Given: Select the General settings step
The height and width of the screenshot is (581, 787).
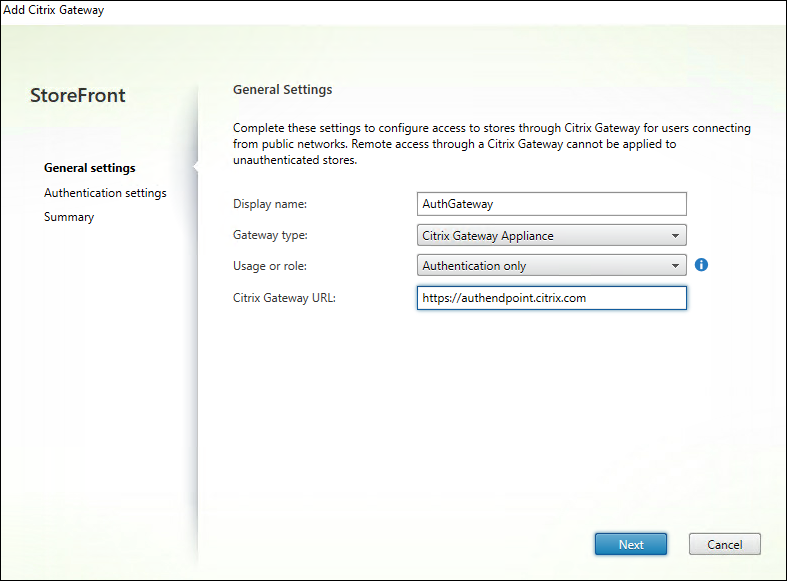Looking at the screenshot, I should click(x=90, y=168).
